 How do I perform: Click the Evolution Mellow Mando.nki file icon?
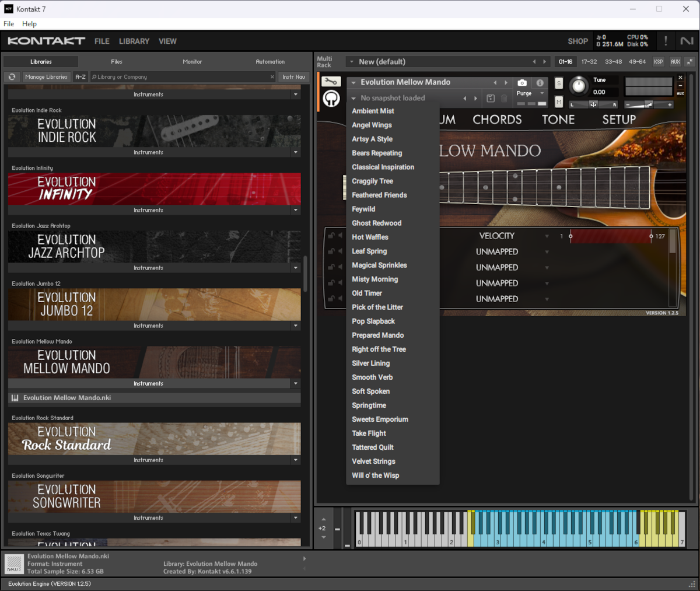coord(15,398)
